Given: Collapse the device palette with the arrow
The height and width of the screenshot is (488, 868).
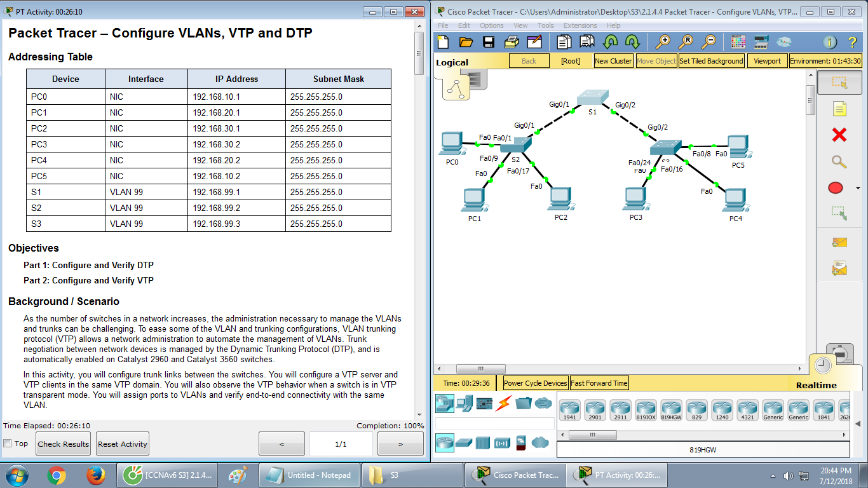Looking at the screenshot, I should [x=858, y=424].
